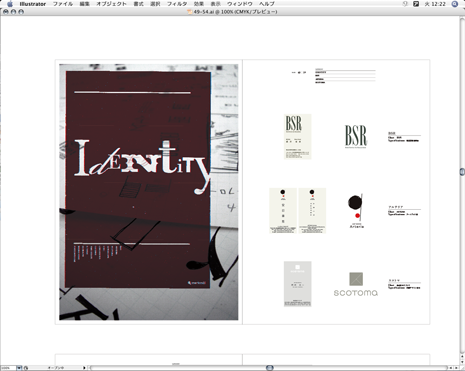The width and height of the screenshot is (465, 371).
Task: Open the 表示 menu
Action: (216, 4)
